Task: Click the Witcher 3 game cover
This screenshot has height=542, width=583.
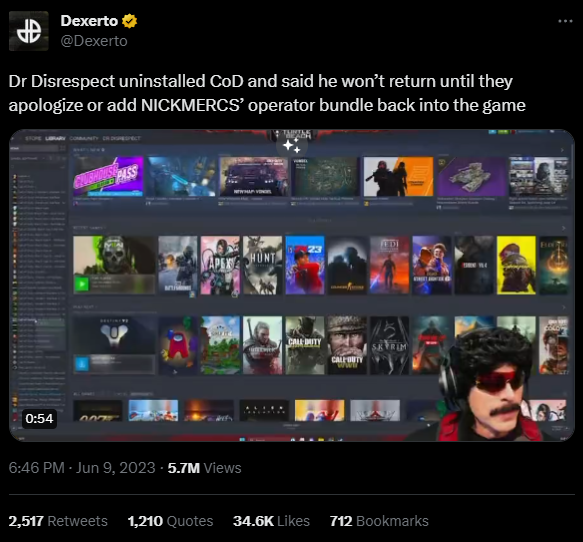Action: tap(262, 345)
